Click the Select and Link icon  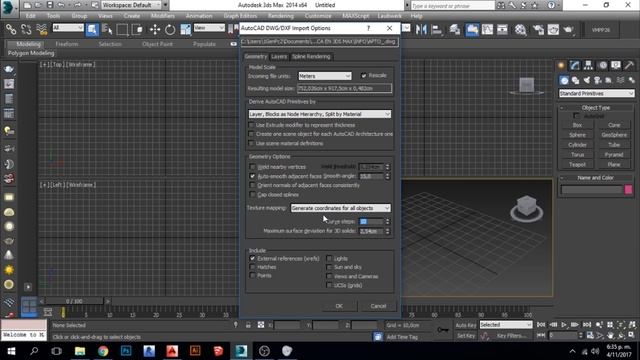pos(11,29)
